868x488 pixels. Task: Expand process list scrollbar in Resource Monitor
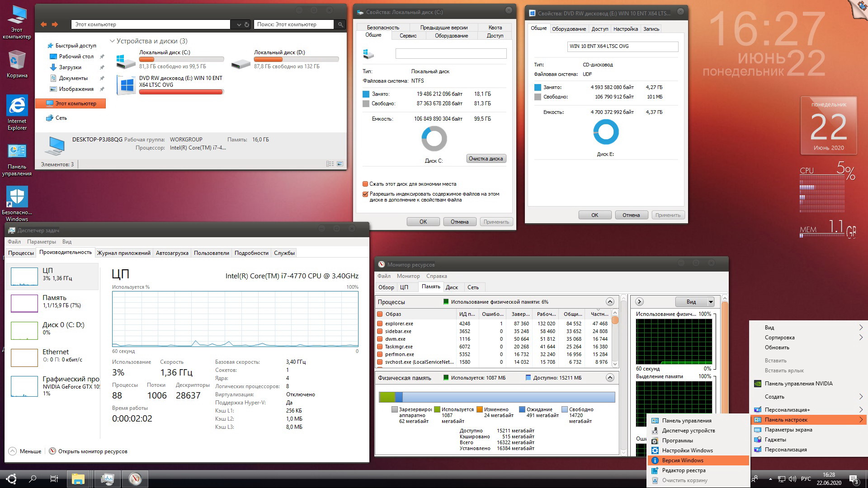[x=610, y=301]
